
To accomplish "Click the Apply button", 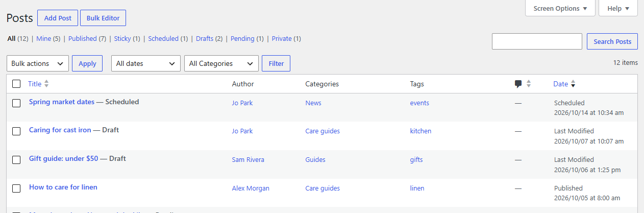I will [x=87, y=63].
